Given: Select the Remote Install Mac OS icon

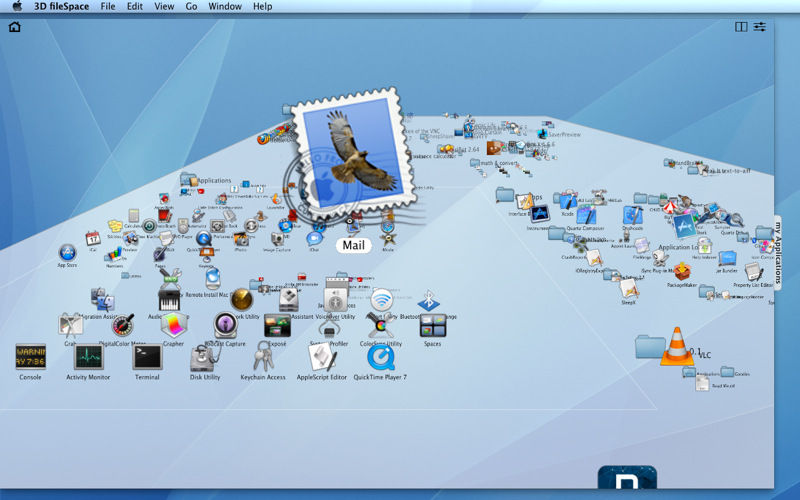Looking at the screenshot, I should pos(213,279).
